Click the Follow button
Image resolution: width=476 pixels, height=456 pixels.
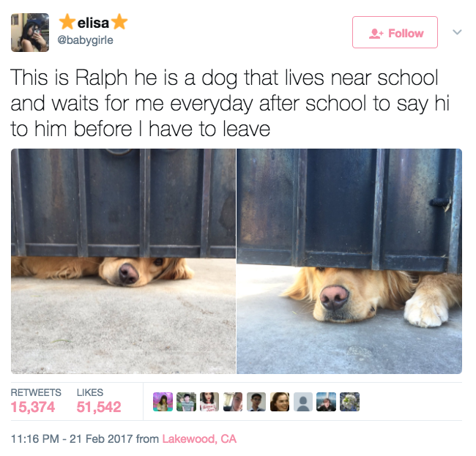pos(395,32)
